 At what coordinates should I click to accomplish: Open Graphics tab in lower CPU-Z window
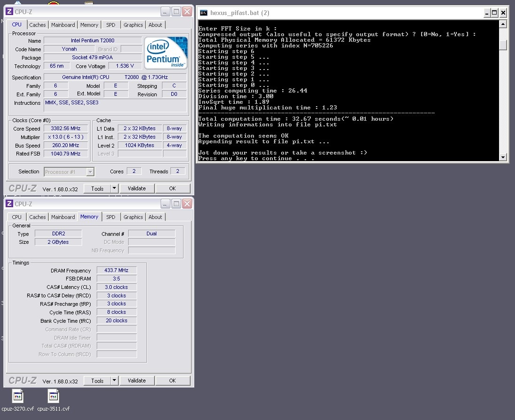tap(133, 217)
